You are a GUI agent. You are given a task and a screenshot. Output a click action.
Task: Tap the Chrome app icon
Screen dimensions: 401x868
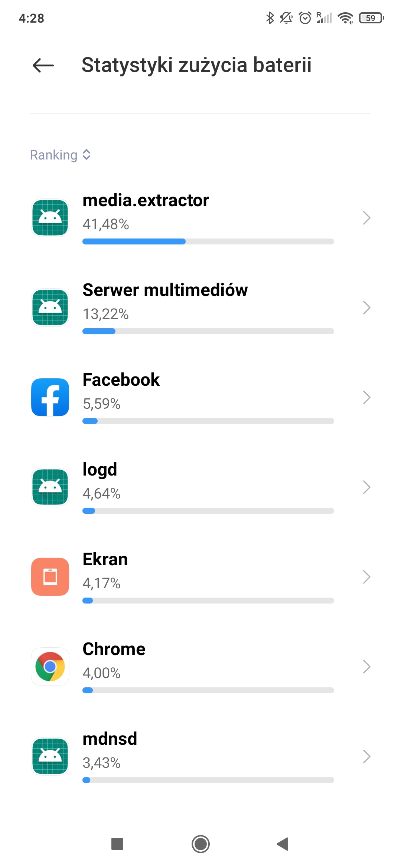[50, 667]
